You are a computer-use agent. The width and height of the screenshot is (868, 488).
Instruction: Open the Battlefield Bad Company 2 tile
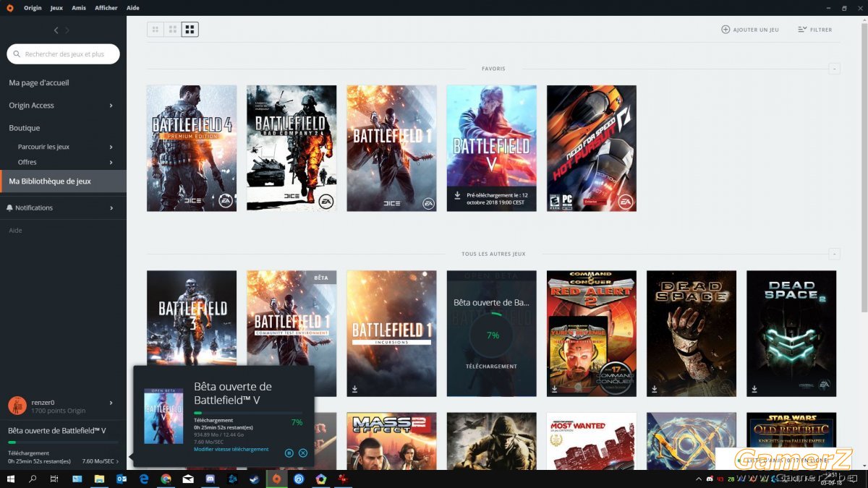(292, 148)
